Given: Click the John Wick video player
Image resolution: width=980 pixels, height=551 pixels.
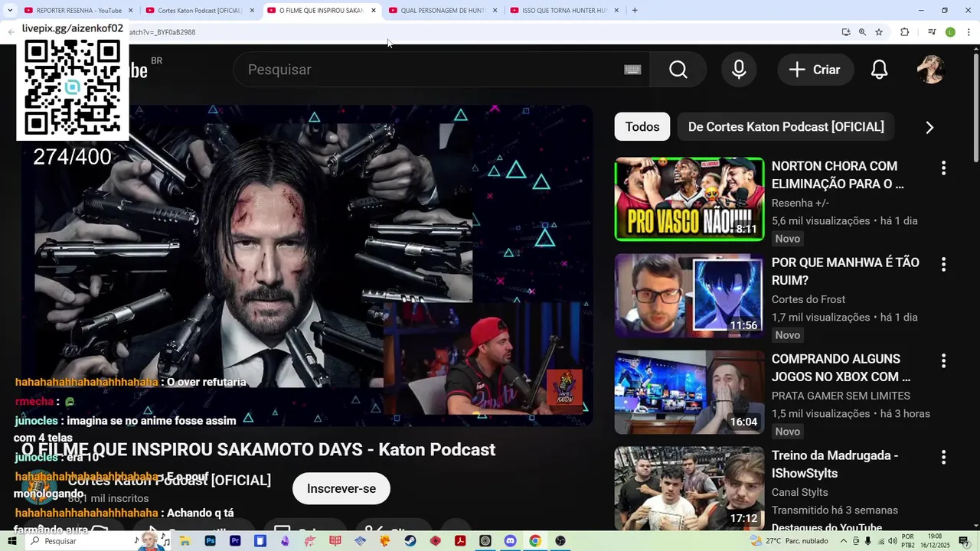Looking at the screenshot, I should pos(306,266).
